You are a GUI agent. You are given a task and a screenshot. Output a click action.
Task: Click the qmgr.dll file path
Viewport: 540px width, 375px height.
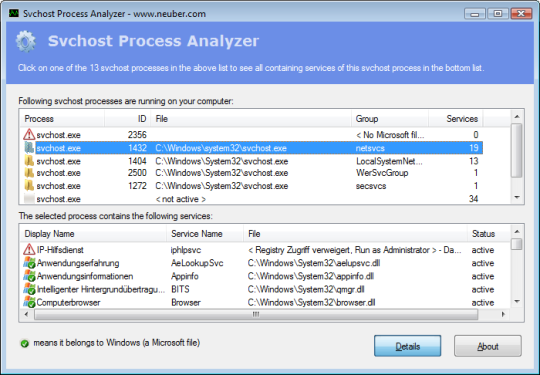coord(306,289)
